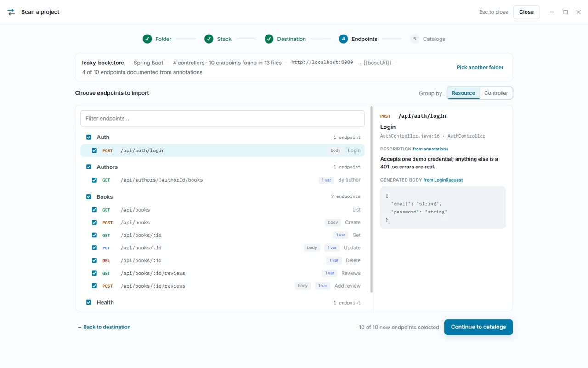Click the step 5 Catalogs circle
Image resolution: width=588 pixels, height=368 pixels.
414,39
